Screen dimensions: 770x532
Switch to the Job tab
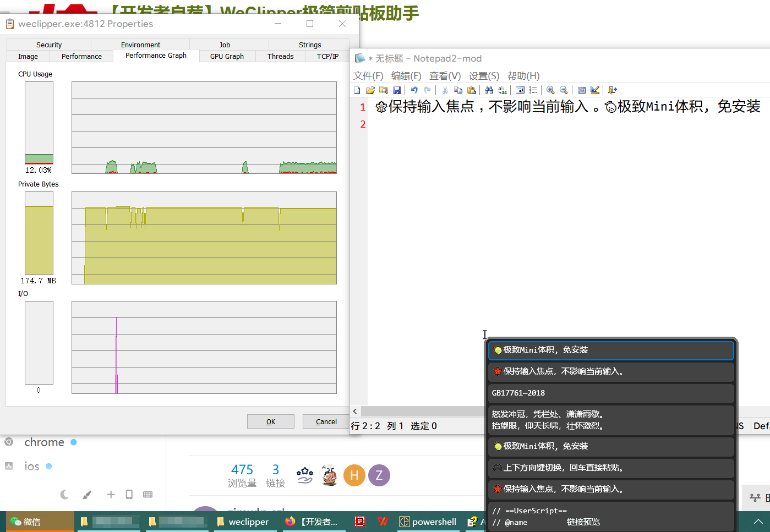tap(225, 45)
